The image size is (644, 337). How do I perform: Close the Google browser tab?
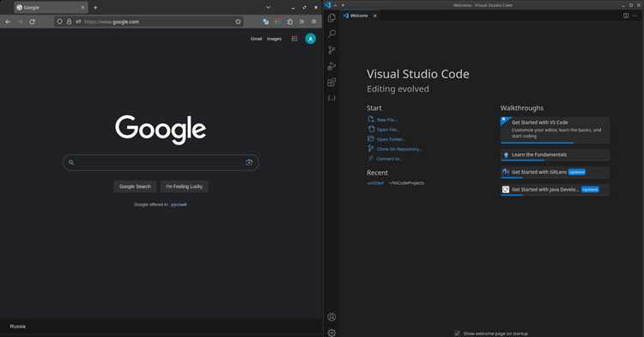(83, 8)
